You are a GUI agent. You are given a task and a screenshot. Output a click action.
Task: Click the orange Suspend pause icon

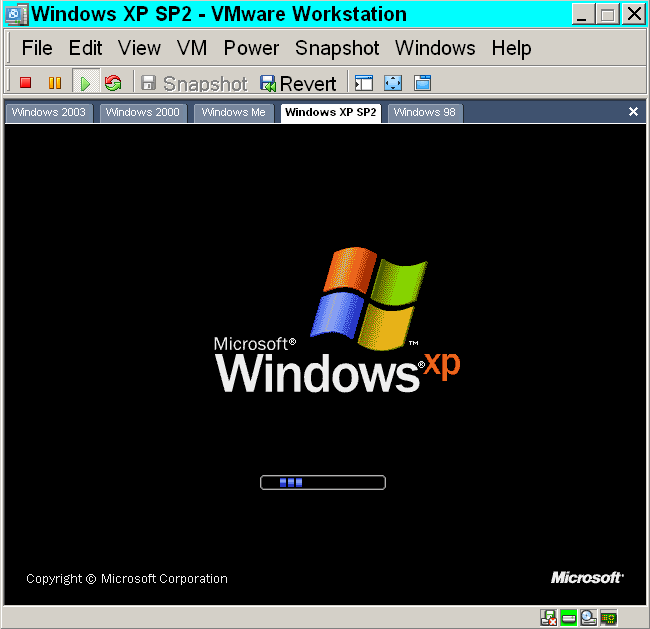click(55, 83)
